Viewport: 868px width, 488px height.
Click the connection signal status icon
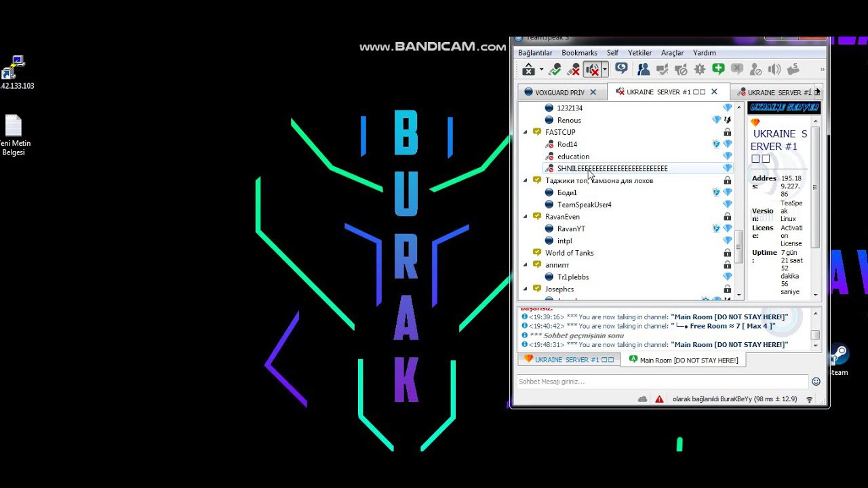click(x=810, y=400)
